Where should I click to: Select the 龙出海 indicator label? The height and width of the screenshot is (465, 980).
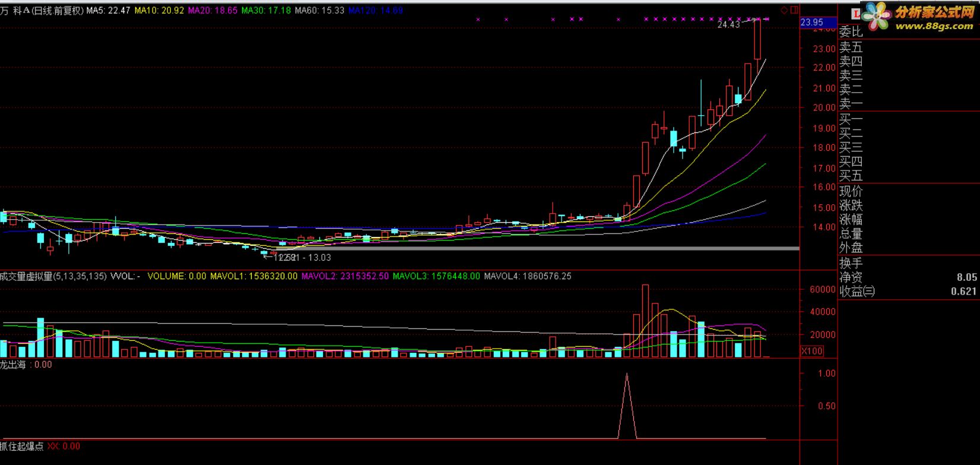click(x=13, y=365)
